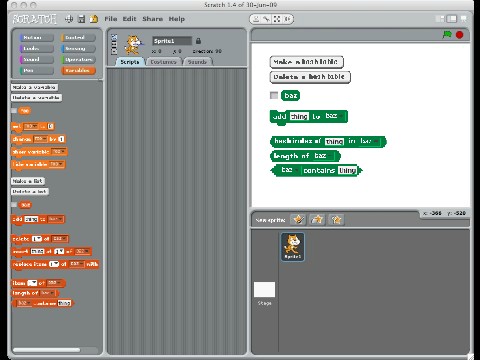This screenshot has height=360, width=480.
Task: Click Delete a variable button
Action: 37,98
